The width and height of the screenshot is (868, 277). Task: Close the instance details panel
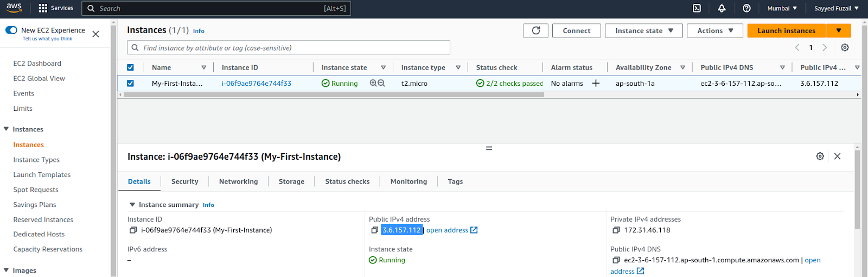[838, 156]
